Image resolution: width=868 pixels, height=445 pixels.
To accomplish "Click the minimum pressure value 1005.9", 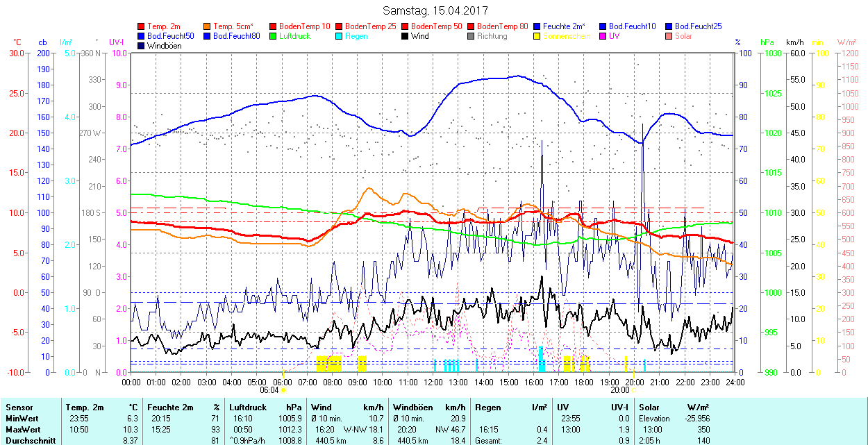I will [290, 419].
